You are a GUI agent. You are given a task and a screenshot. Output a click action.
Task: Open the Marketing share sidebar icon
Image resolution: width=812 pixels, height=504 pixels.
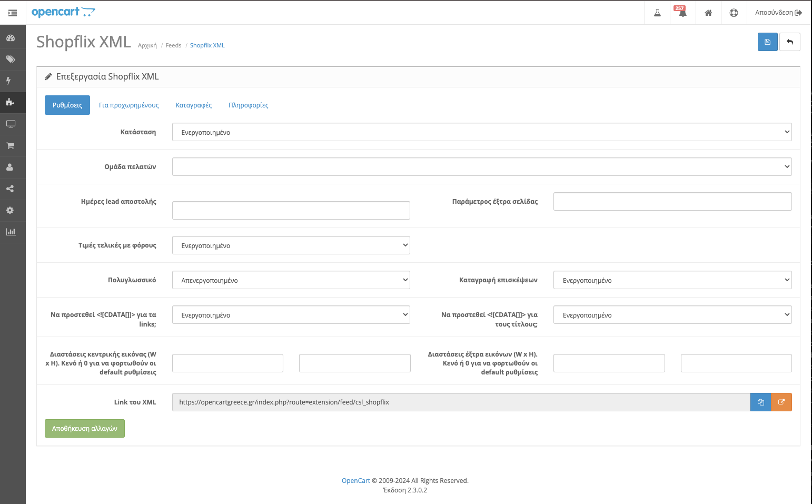pyautogui.click(x=10, y=189)
